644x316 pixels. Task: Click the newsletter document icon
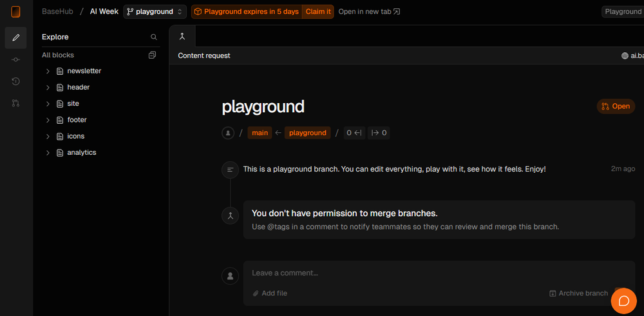coord(60,71)
